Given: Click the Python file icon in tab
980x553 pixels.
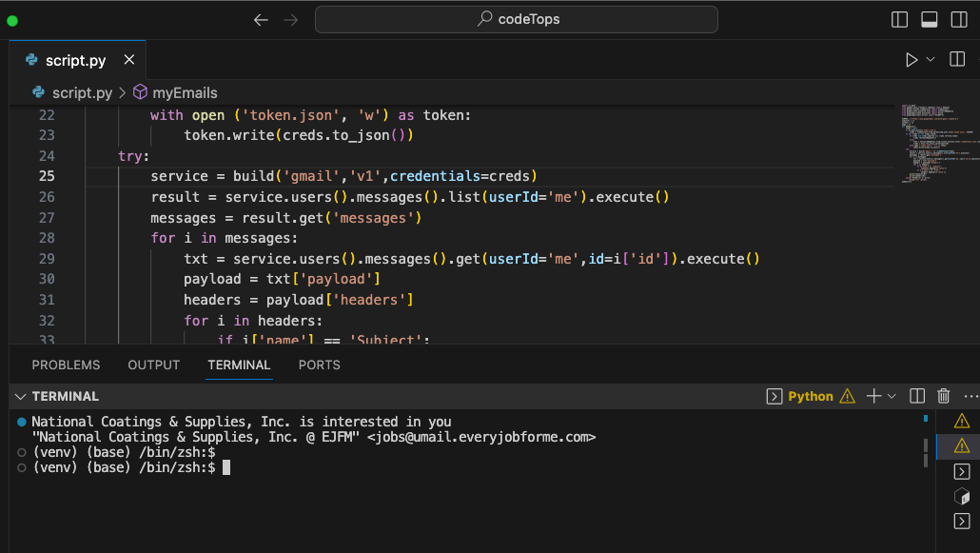Looking at the screenshot, I should click(31, 59).
